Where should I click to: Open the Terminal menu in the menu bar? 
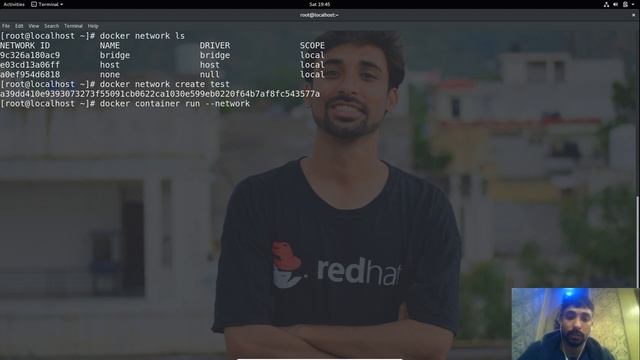point(73,26)
